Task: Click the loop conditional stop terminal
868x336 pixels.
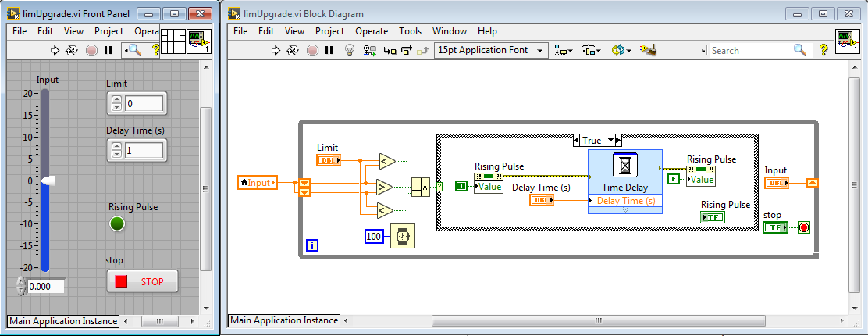Action: pyautogui.click(x=804, y=227)
